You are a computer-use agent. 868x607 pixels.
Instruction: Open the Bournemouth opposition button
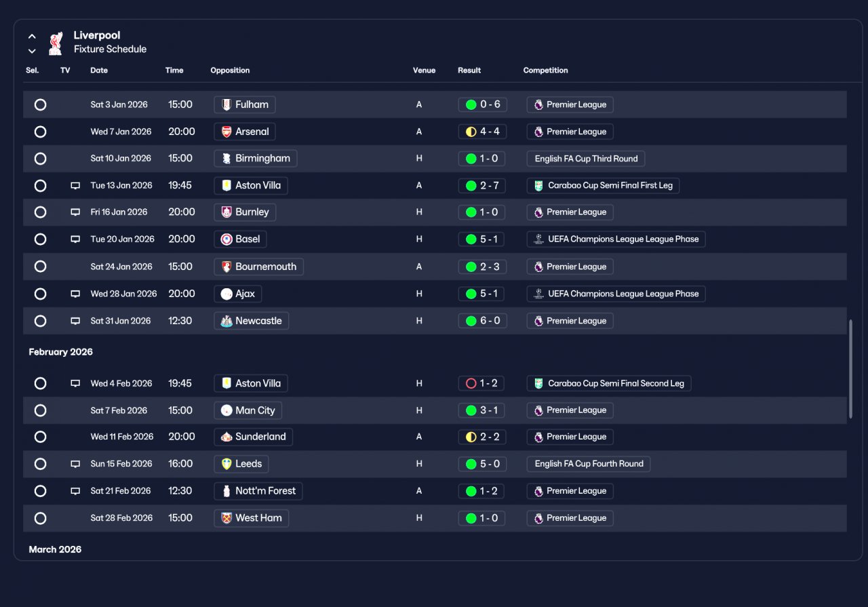[x=258, y=267]
